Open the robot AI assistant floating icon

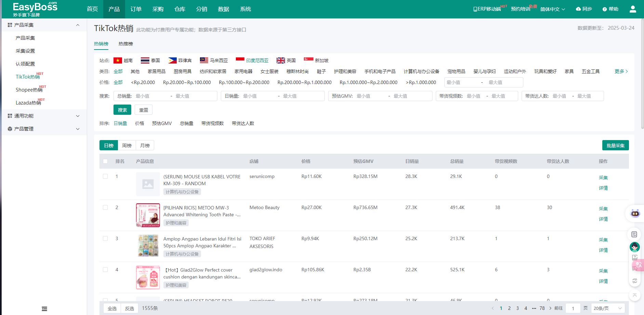635,214
